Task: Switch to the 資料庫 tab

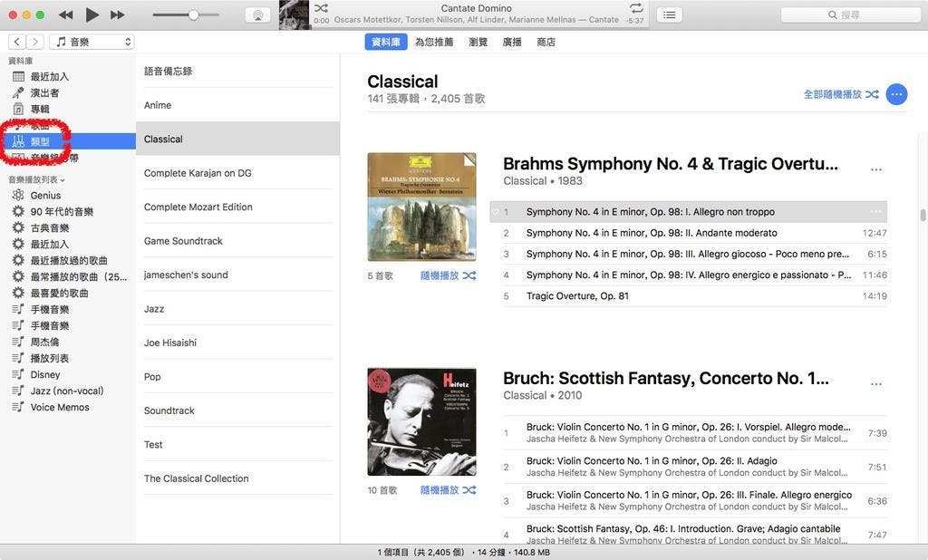Action: 386,42
